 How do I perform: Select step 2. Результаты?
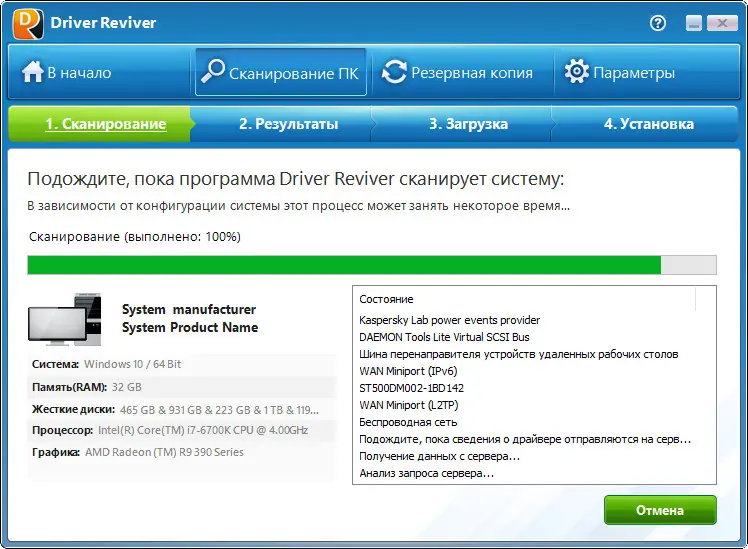click(289, 124)
